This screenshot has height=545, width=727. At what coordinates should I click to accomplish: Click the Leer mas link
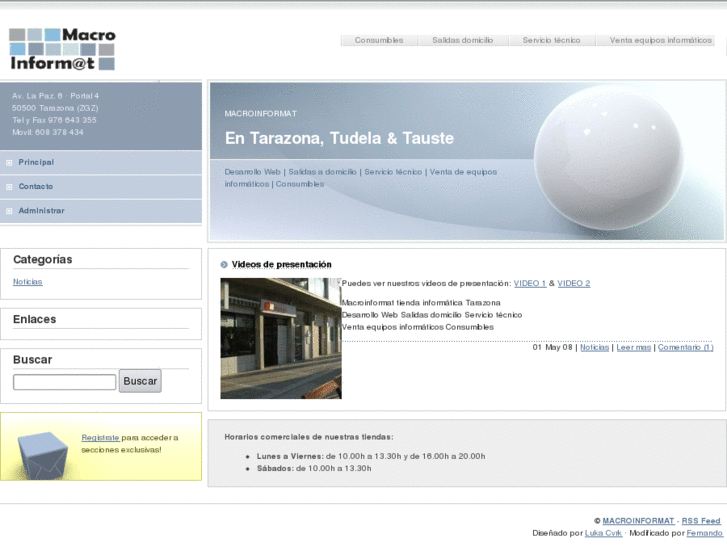634,347
